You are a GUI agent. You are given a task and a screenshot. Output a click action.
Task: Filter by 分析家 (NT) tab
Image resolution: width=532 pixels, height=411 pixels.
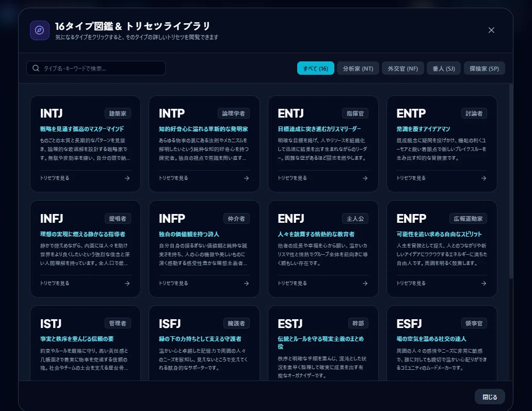358,68
